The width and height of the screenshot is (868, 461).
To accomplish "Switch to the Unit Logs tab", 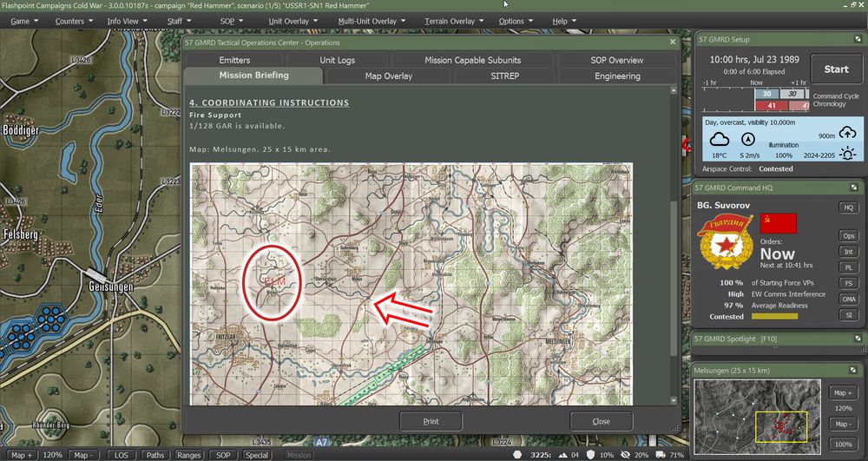I will (x=337, y=60).
